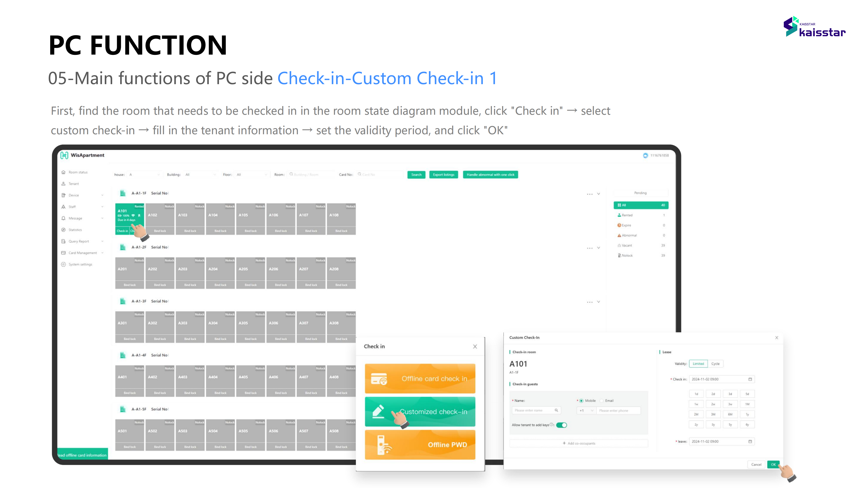This screenshot has width=868, height=488.
Task: Click the A-A1-4F building icon
Action: (x=123, y=355)
